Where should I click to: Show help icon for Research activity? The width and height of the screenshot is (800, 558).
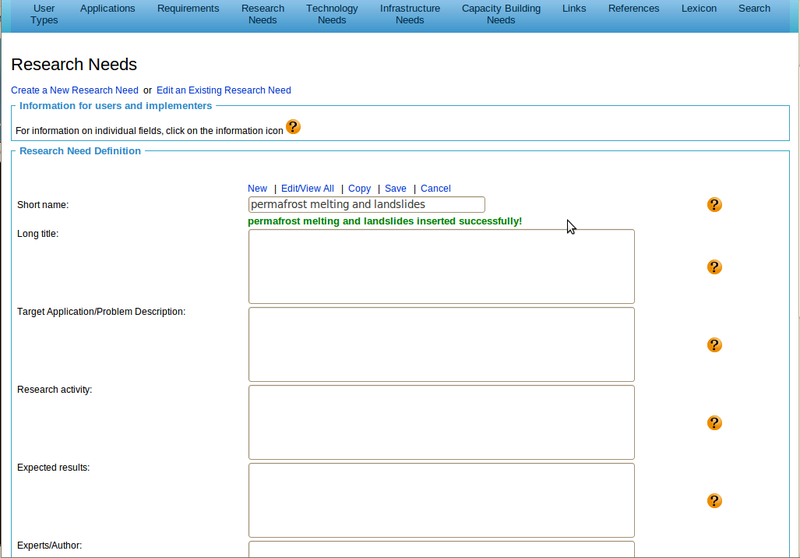click(x=714, y=423)
